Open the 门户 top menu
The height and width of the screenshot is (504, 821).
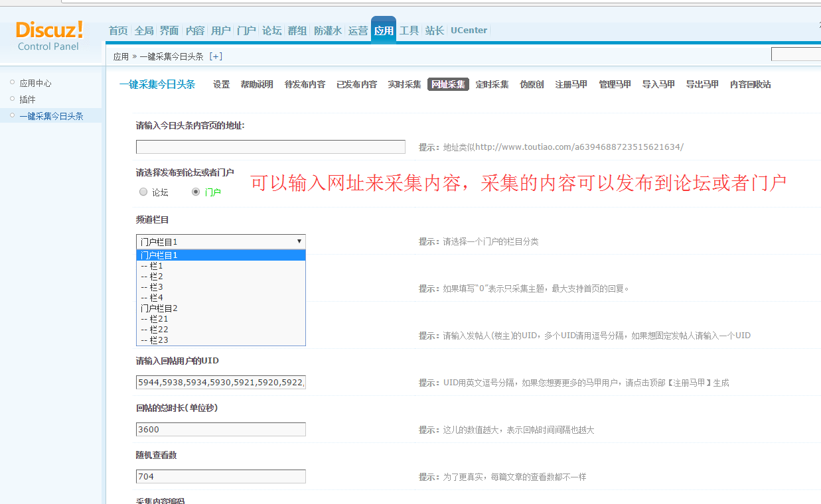click(x=246, y=31)
